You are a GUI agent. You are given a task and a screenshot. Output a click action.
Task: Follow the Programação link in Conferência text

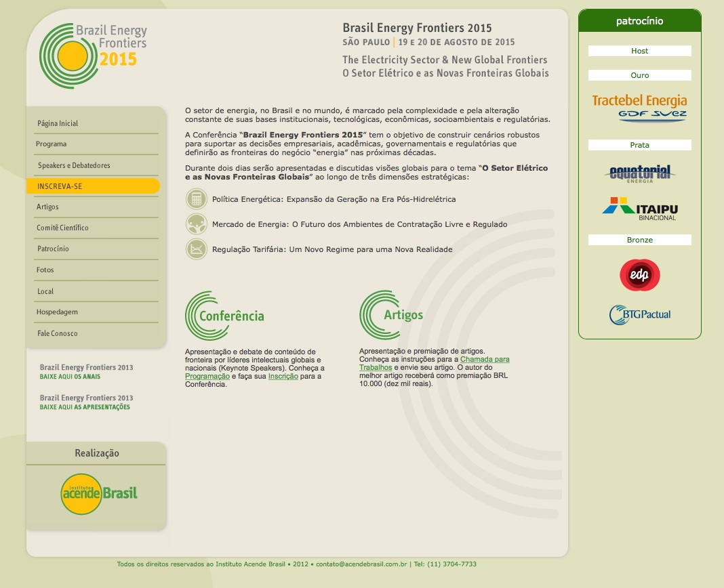207,376
